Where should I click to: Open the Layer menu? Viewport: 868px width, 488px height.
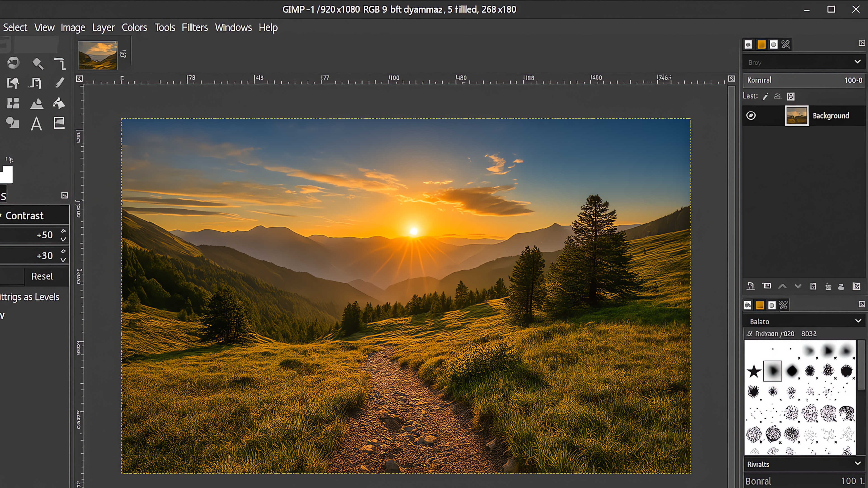(103, 28)
